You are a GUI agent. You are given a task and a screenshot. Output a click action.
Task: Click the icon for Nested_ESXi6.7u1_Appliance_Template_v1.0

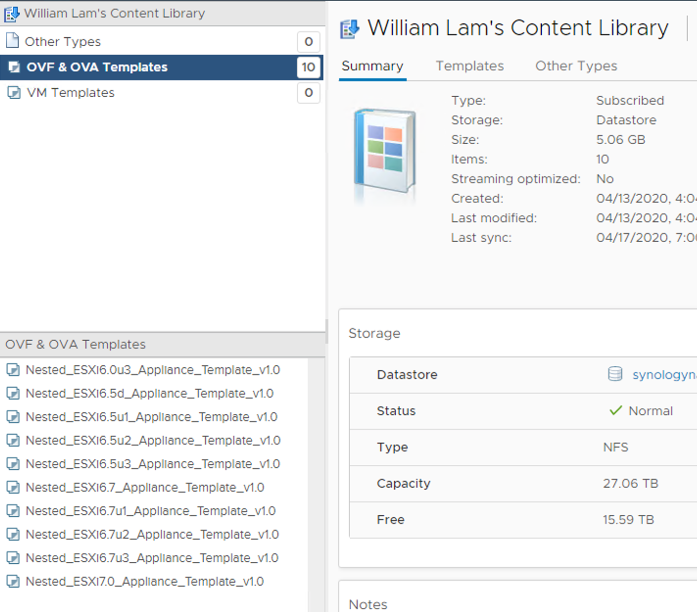pos(13,511)
